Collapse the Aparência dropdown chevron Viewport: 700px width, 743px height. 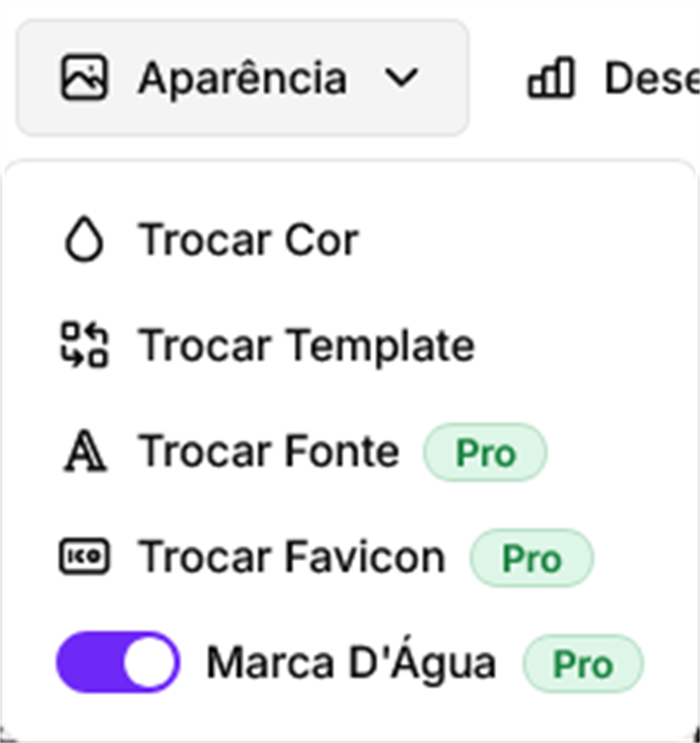pos(401,78)
